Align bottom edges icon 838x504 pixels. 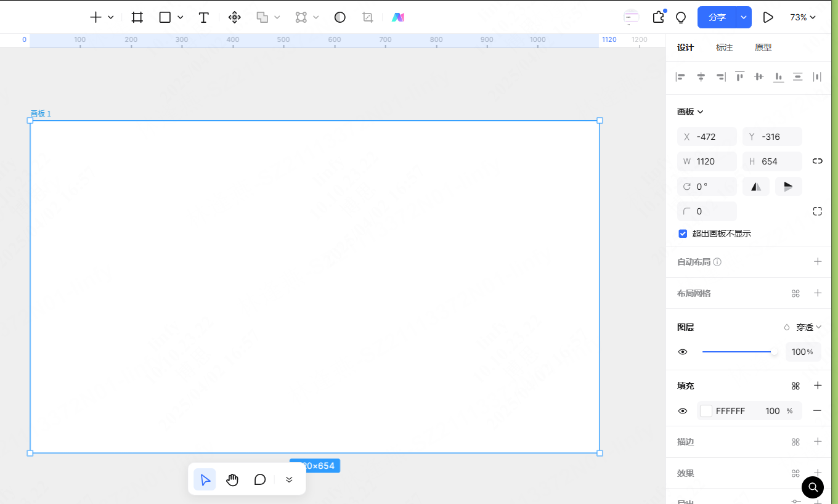pyautogui.click(x=779, y=77)
